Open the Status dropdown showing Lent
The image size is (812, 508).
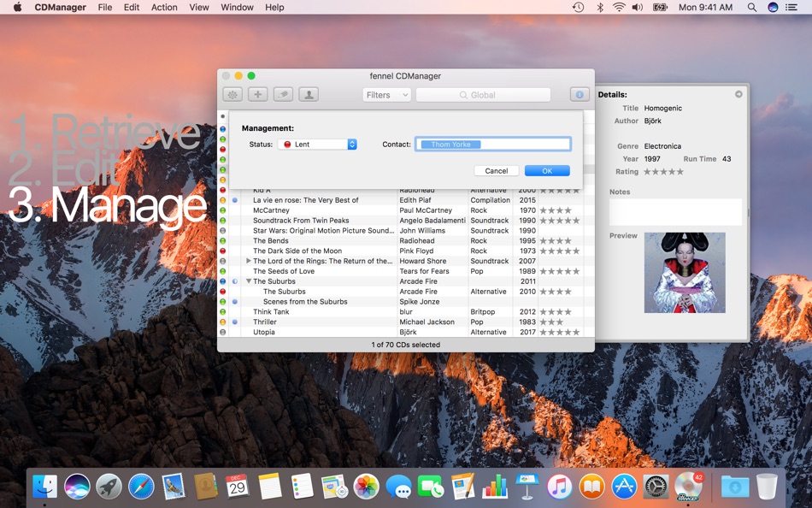(x=317, y=145)
